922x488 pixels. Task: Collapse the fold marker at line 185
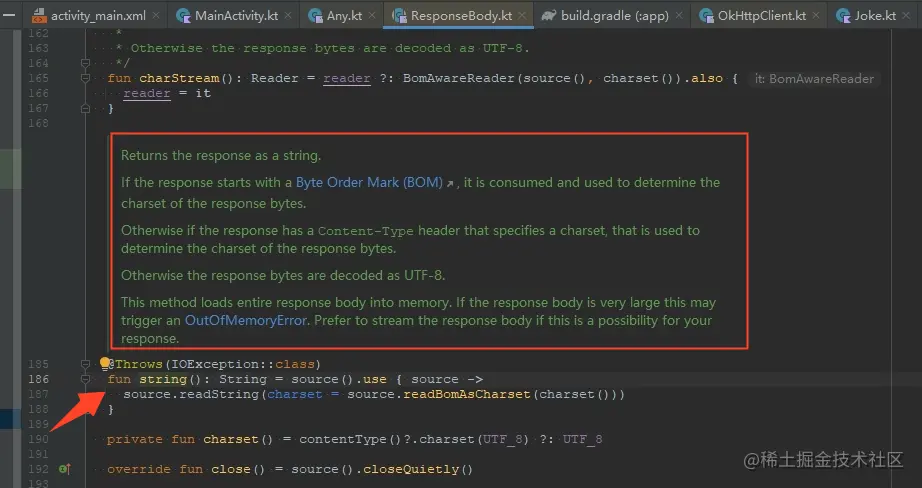85,365
